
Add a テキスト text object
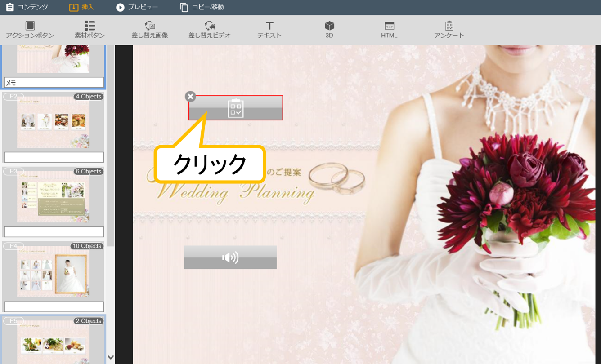269,30
